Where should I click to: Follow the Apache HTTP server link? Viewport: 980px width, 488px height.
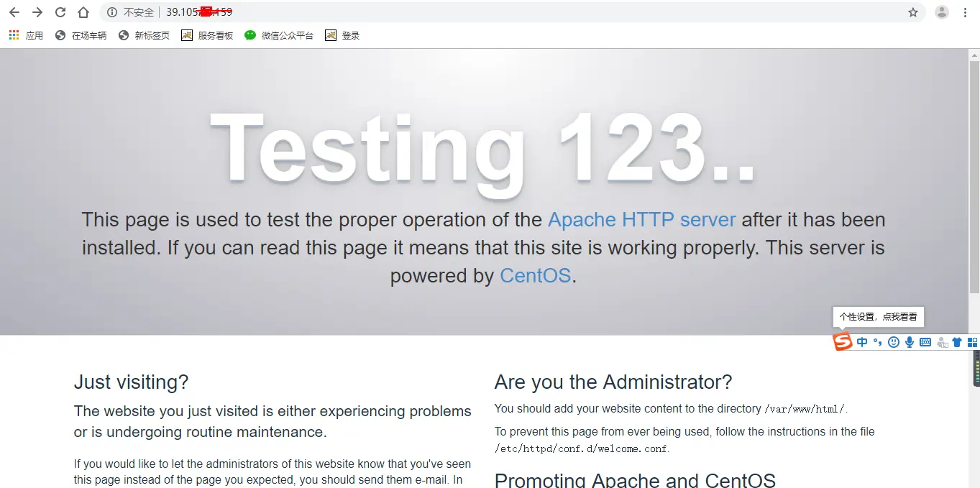[x=641, y=219]
